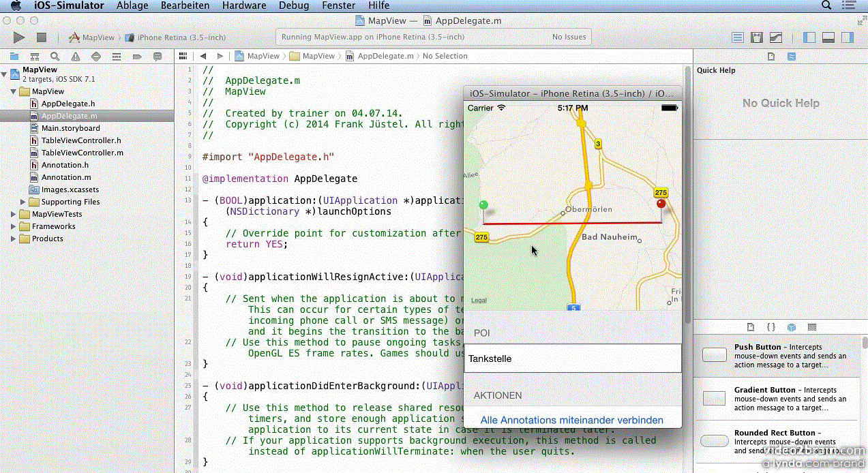868x473 pixels.
Task: Open the Log navigator speech-bubble icon
Action: click(x=158, y=57)
